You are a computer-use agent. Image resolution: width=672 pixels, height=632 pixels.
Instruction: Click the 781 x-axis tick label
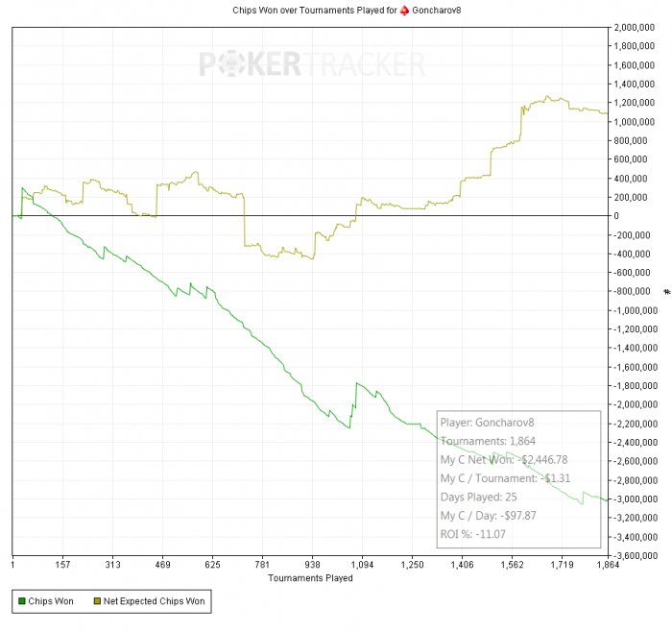point(262,564)
